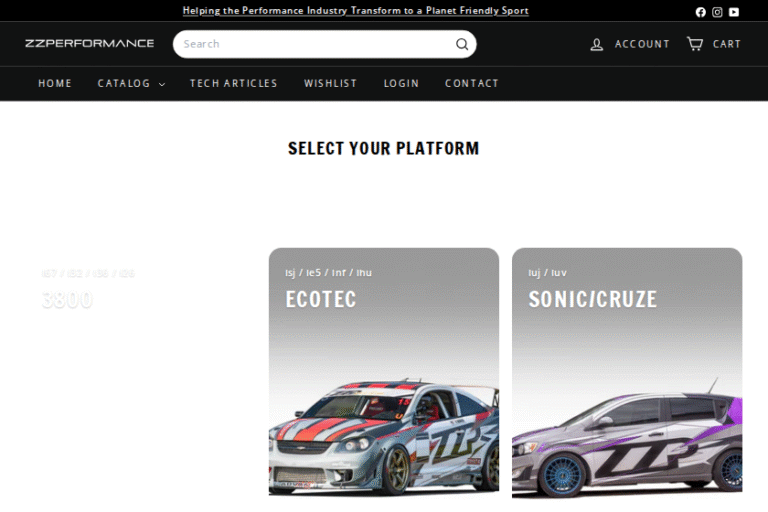Expand the Catalog dropdown chevron
Screen dimensions: 768x512
[161, 84]
